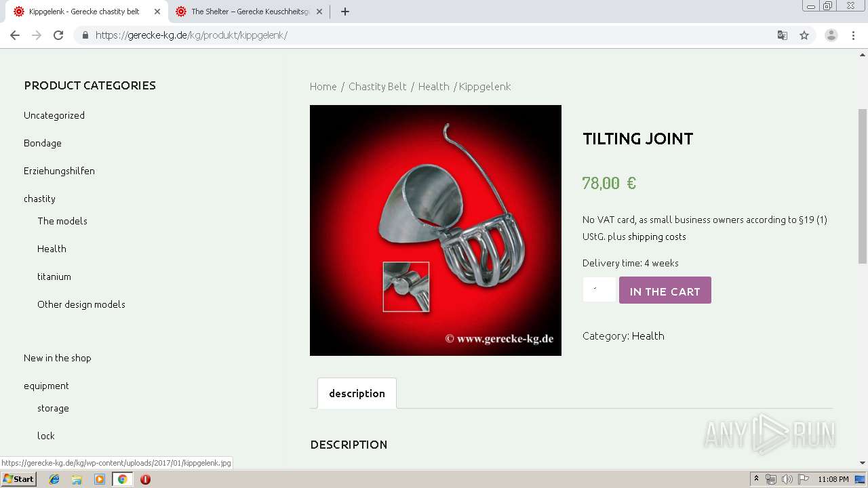The image size is (868, 488).
Task: Click the tilting joint product image
Action: (x=435, y=230)
